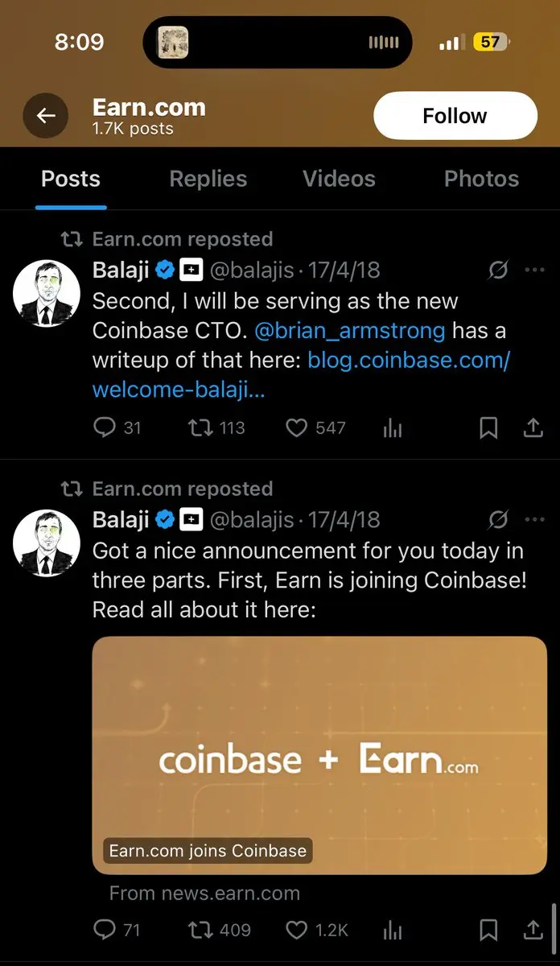Open more options on second Balaji post
Image resolution: width=560 pixels, height=966 pixels.
534,520
